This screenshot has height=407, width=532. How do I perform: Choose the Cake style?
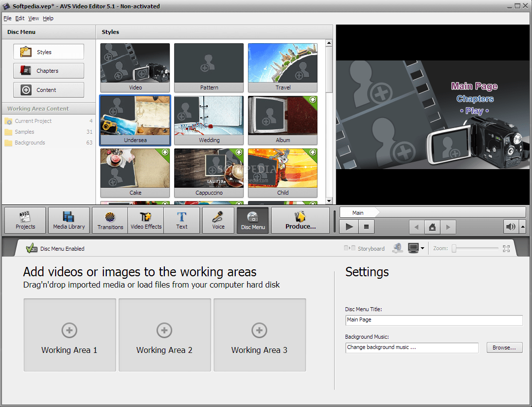point(135,173)
